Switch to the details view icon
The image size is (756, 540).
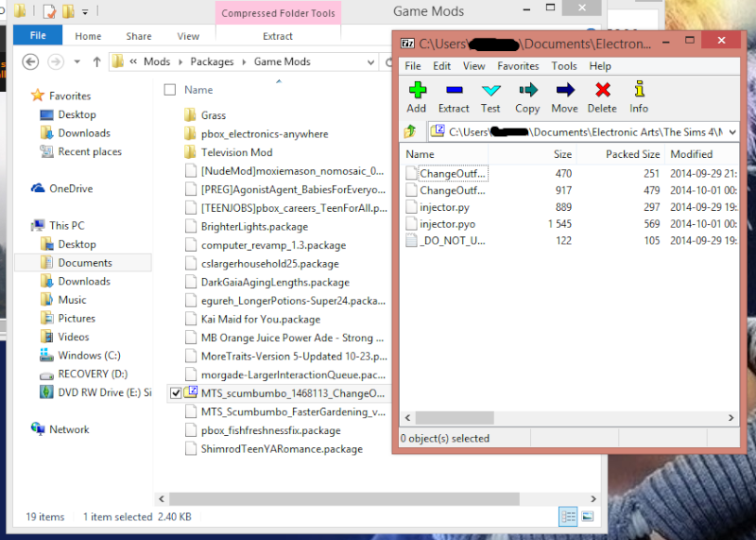(568, 517)
